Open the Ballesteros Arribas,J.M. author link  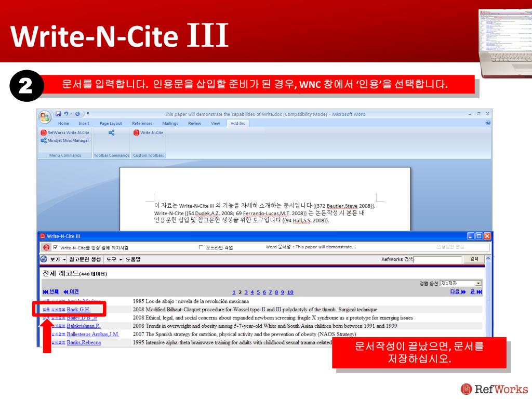(x=92, y=334)
